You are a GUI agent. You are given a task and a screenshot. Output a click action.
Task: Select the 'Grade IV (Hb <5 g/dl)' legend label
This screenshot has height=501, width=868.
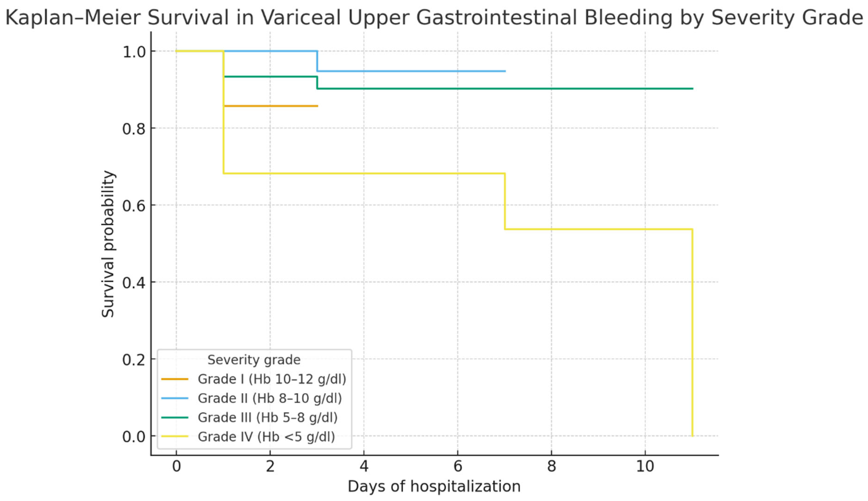266,437
